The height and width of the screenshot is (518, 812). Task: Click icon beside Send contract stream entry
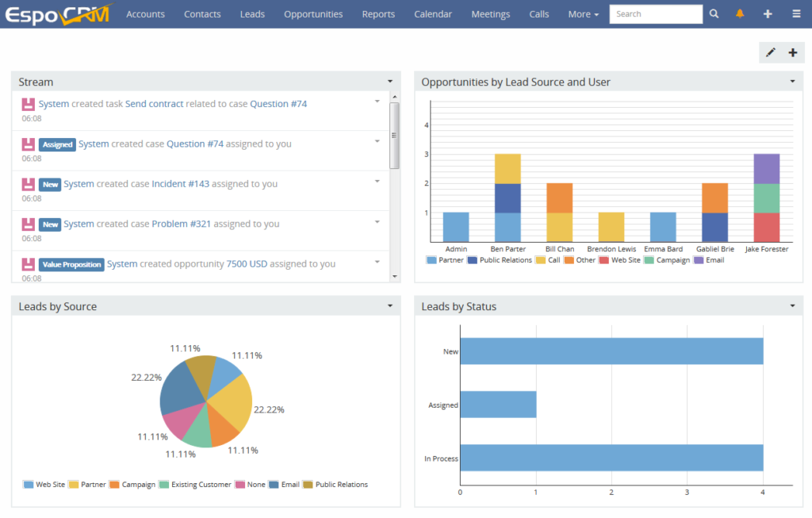coord(28,104)
